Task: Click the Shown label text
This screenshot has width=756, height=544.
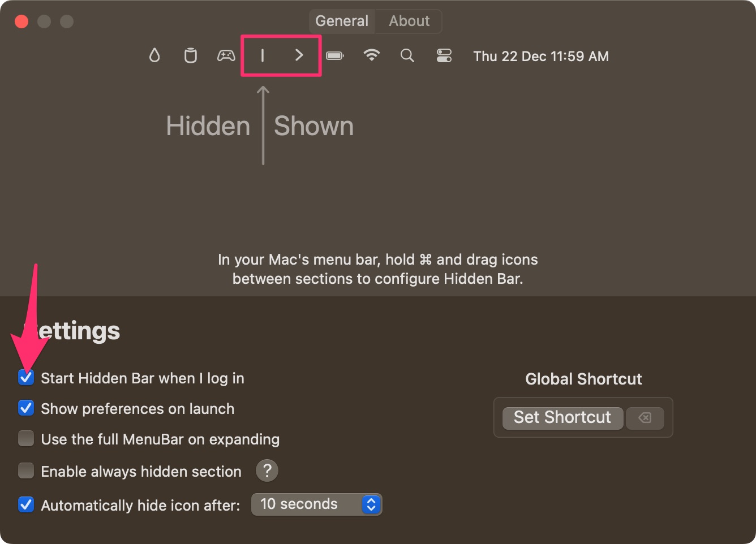Action: (x=314, y=126)
